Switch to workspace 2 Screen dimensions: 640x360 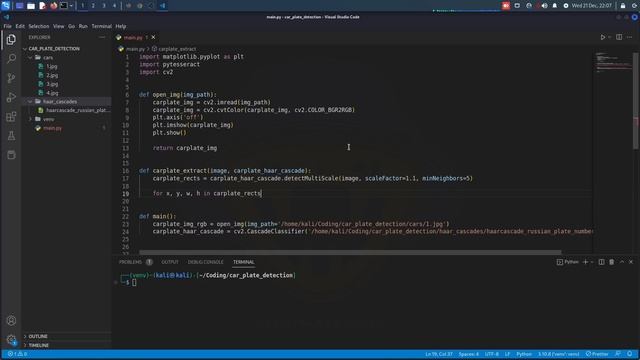pyautogui.click(x=93, y=6)
